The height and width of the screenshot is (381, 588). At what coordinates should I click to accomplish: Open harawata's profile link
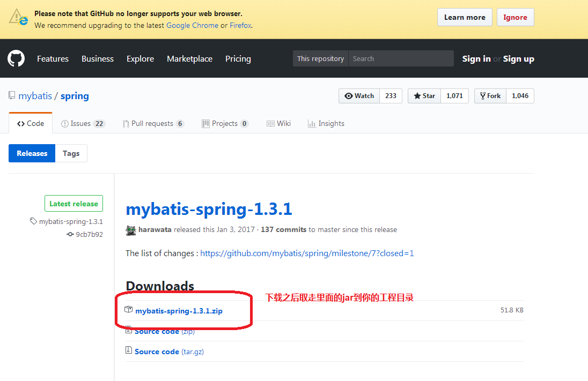click(x=155, y=230)
